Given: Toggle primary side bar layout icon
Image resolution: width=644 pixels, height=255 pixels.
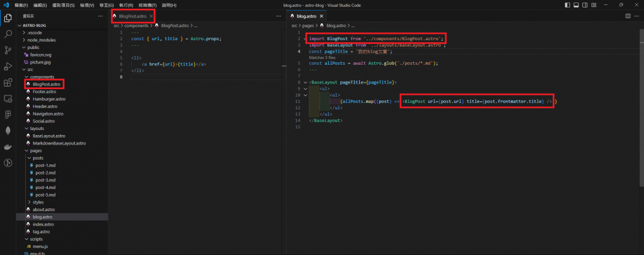Looking at the screenshot, I should [567, 5].
